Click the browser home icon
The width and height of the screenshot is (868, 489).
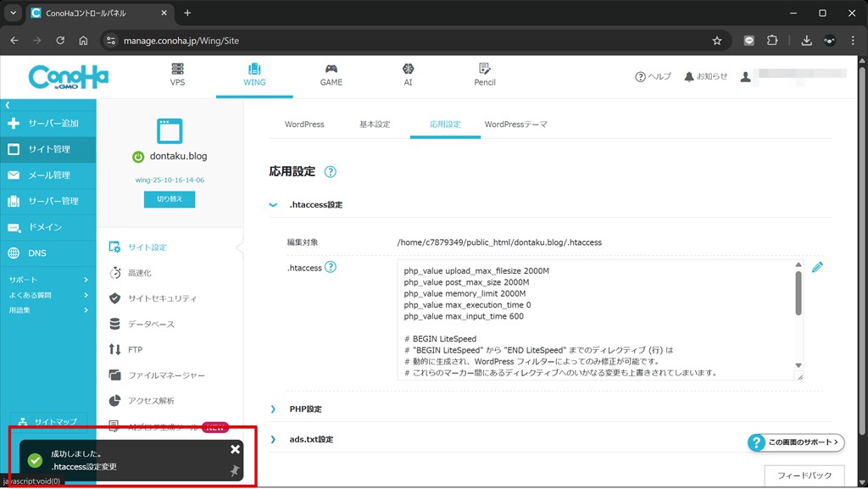pos(83,41)
